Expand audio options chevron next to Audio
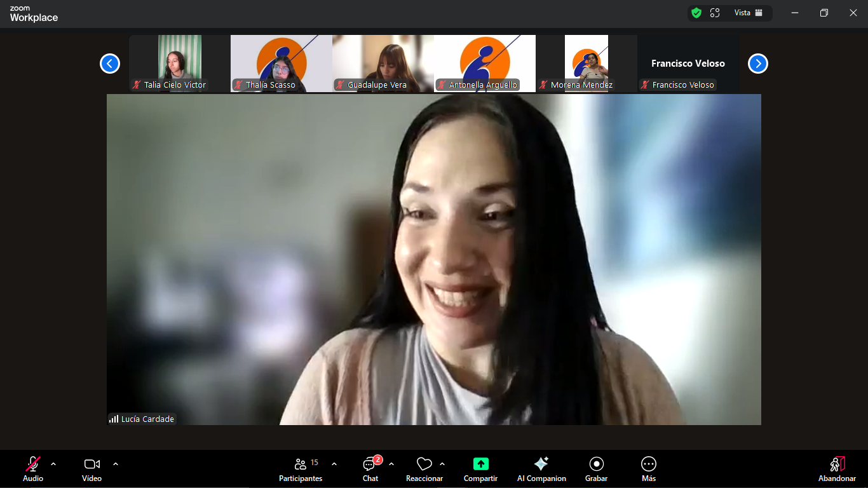This screenshot has height=488, width=868. click(x=53, y=464)
